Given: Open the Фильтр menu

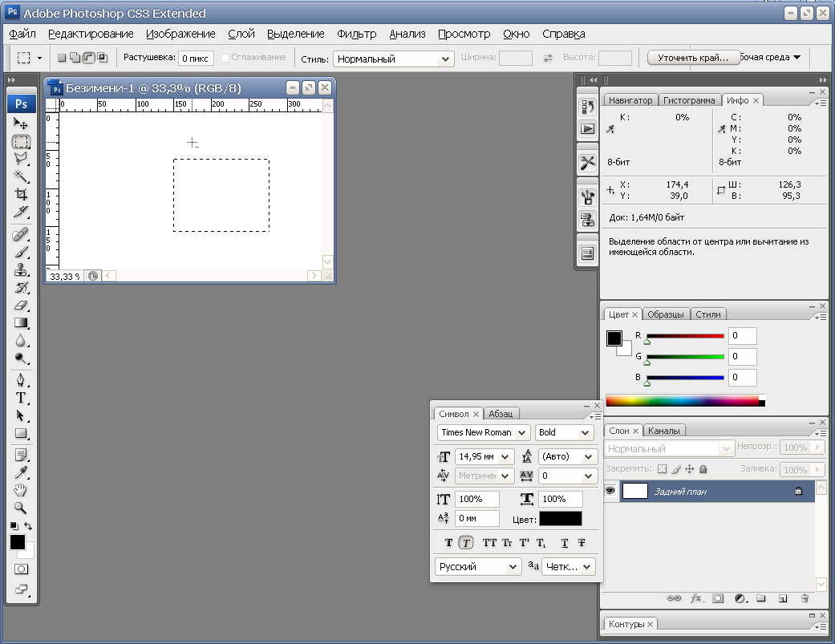Looking at the screenshot, I should (356, 34).
